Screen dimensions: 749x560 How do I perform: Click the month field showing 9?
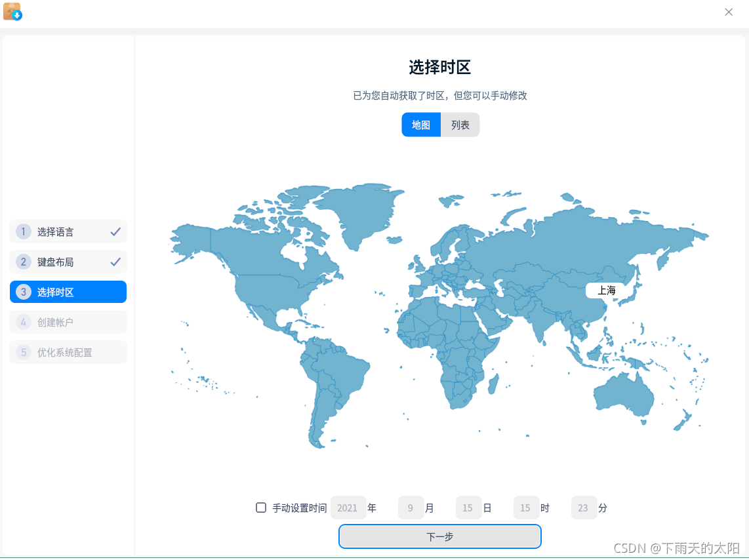tap(411, 508)
